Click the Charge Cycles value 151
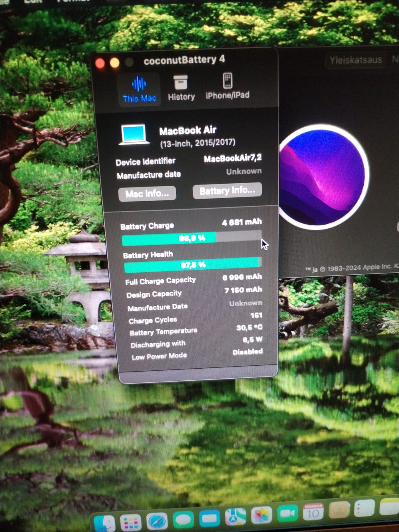Image resolution: width=399 pixels, height=532 pixels. [256, 315]
